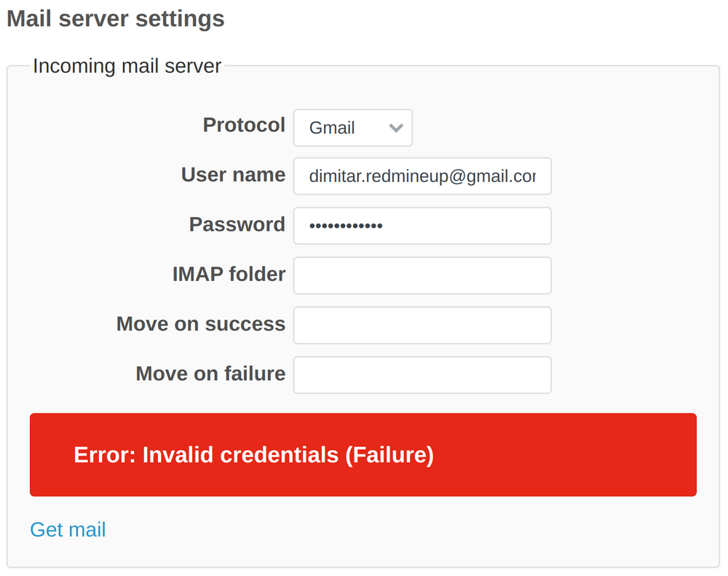Click the Invalid credentials error message text
The image size is (728, 576).
click(253, 455)
